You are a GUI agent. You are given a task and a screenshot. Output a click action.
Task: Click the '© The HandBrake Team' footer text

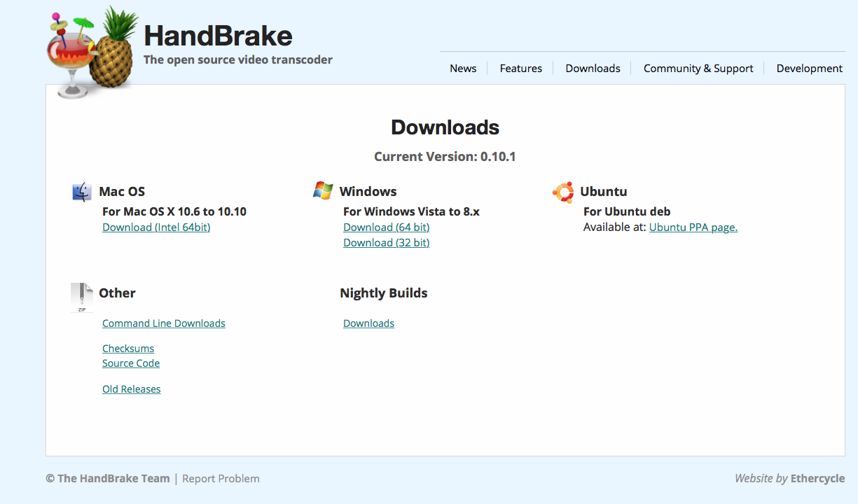(108, 479)
